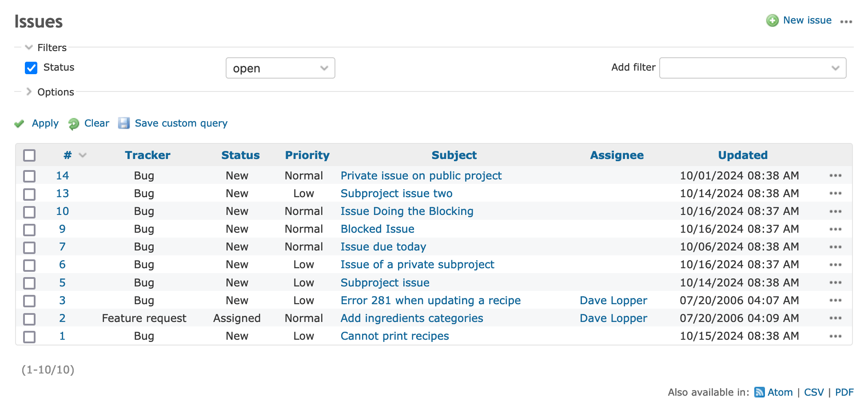Click the Apply green checkmark icon
868x413 pixels.
(19, 123)
